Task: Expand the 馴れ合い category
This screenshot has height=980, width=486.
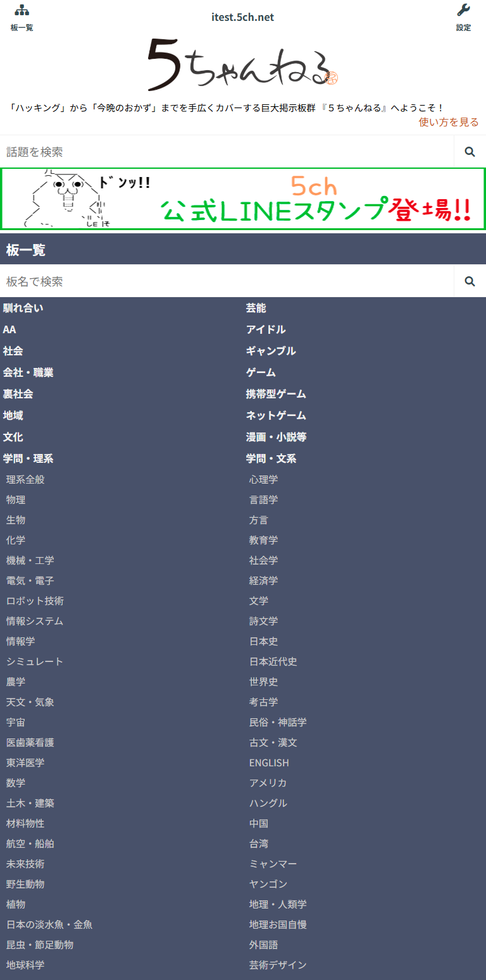Action: [x=23, y=308]
